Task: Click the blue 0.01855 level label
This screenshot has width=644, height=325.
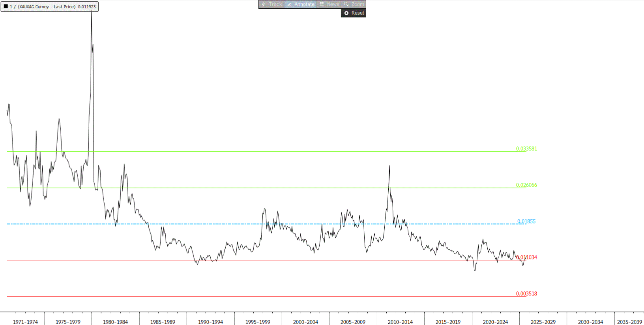Action: (x=526, y=222)
